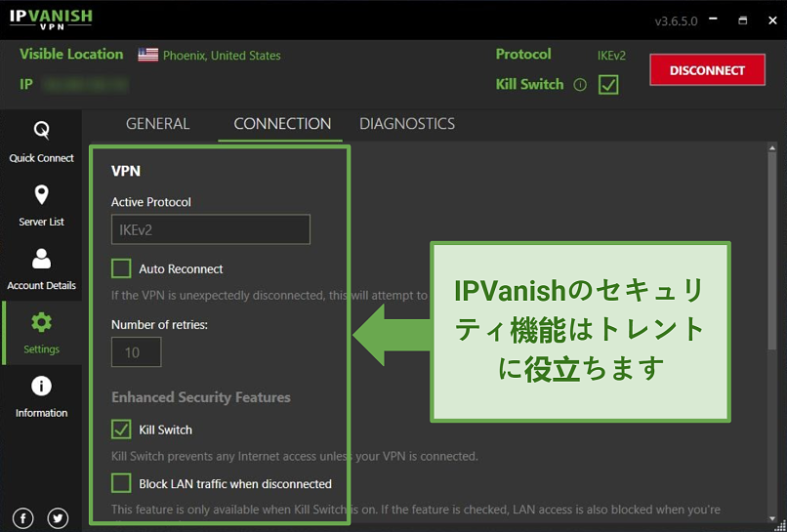
Task: Click the red DISCONNECT button
Action: pyautogui.click(x=707, y=69)
